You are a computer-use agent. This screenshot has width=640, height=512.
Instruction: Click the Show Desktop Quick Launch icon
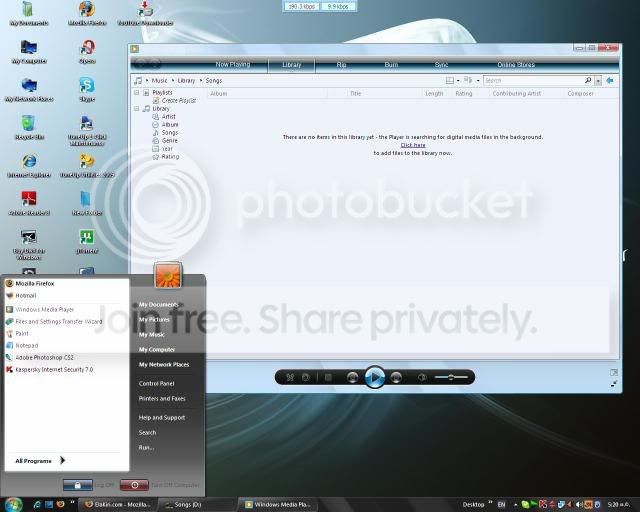49,505
